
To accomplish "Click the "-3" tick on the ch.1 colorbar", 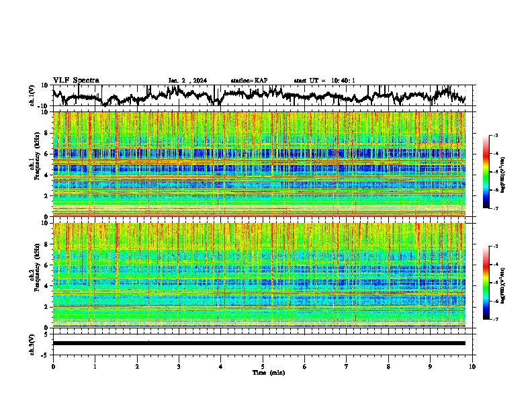I will coord(496,135).
